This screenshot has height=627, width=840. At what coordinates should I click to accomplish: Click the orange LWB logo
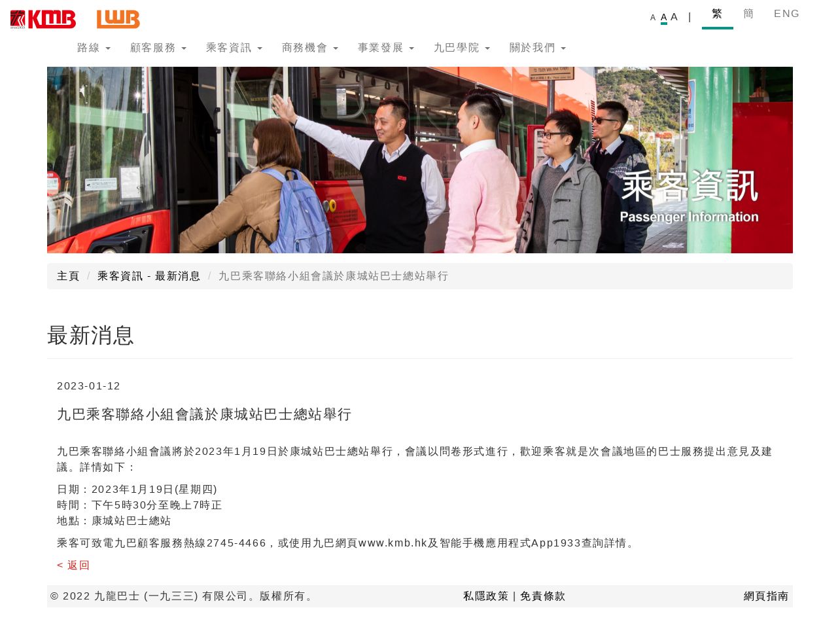[118, 20]
